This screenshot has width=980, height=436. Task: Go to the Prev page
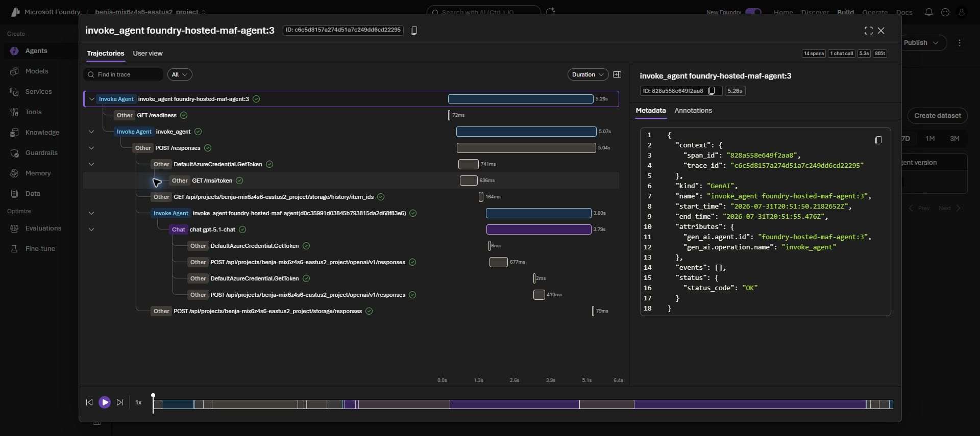pos(920,208)
